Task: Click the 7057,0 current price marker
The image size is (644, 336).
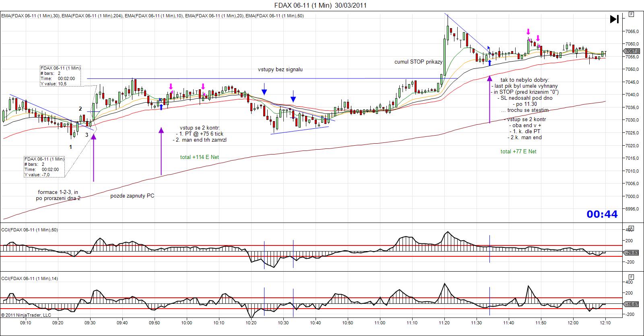Action: (632, 51)
